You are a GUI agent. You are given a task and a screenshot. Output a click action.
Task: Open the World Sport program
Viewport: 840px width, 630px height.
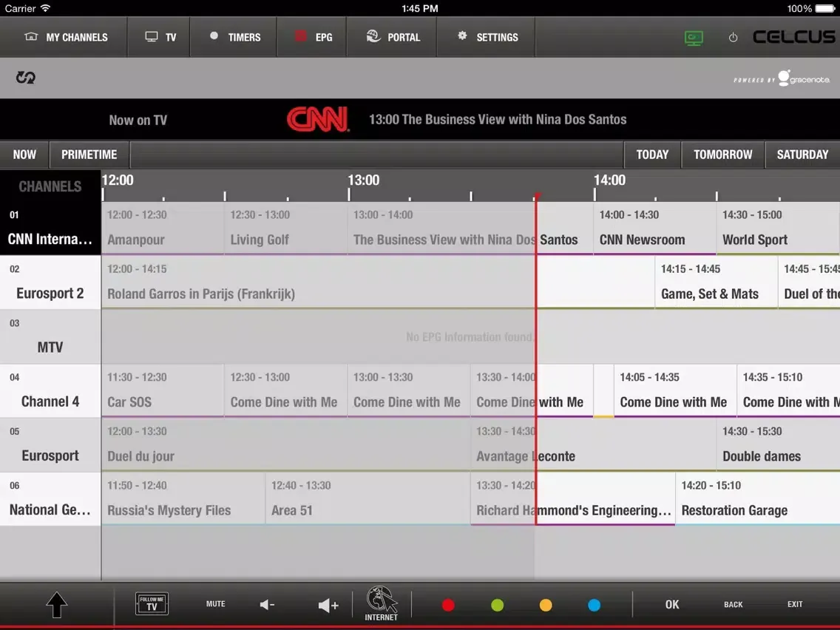[x=778, y=228]
